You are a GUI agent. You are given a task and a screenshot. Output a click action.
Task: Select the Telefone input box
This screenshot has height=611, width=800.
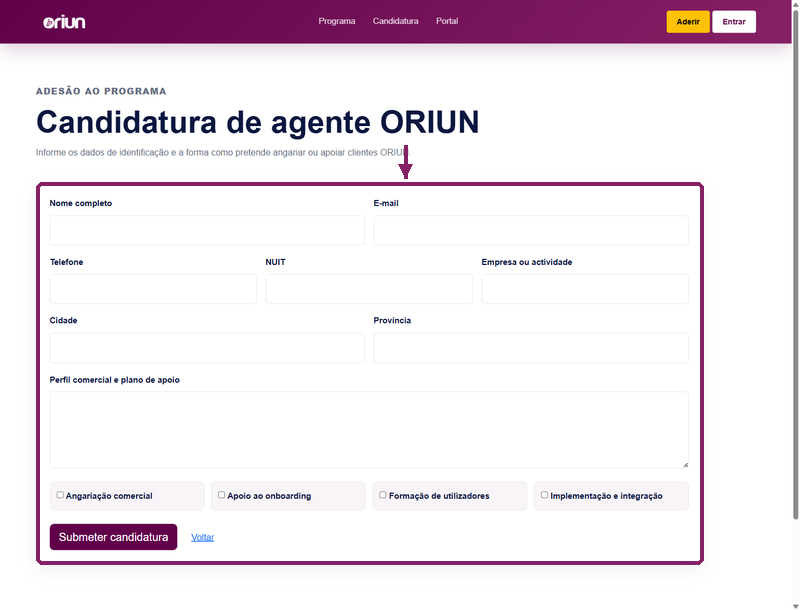click(x=153, y=289)
